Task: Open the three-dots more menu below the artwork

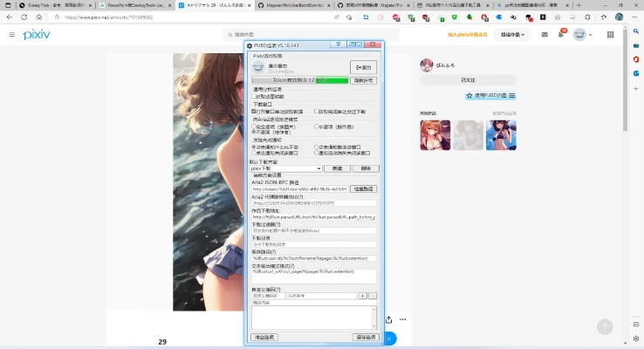Action: 402,319
